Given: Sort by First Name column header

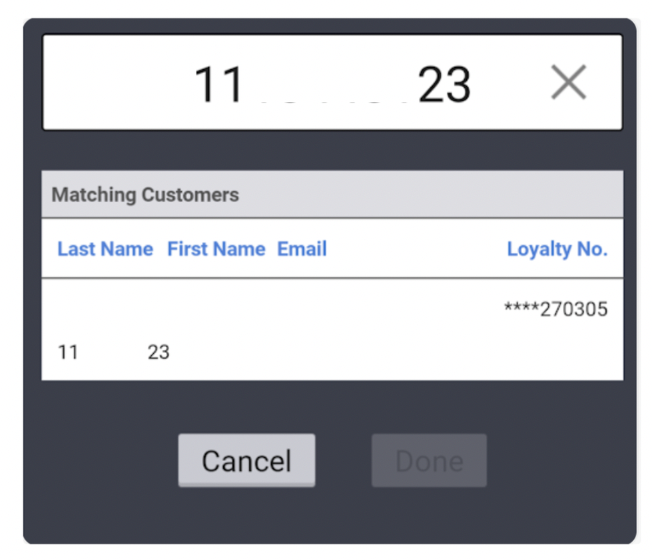Looking at the screenshot, I should coord(216,249).
